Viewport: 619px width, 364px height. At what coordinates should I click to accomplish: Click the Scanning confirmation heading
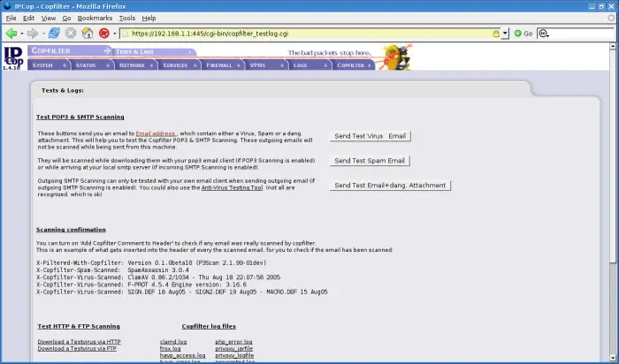(71, 230)
